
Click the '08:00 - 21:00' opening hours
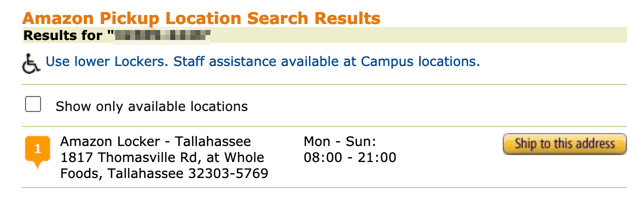350,157
